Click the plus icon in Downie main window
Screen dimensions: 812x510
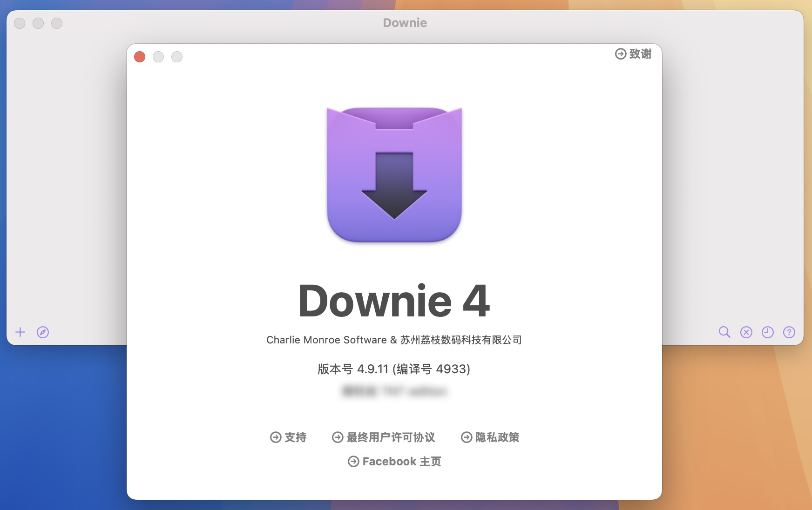[20, 332]
